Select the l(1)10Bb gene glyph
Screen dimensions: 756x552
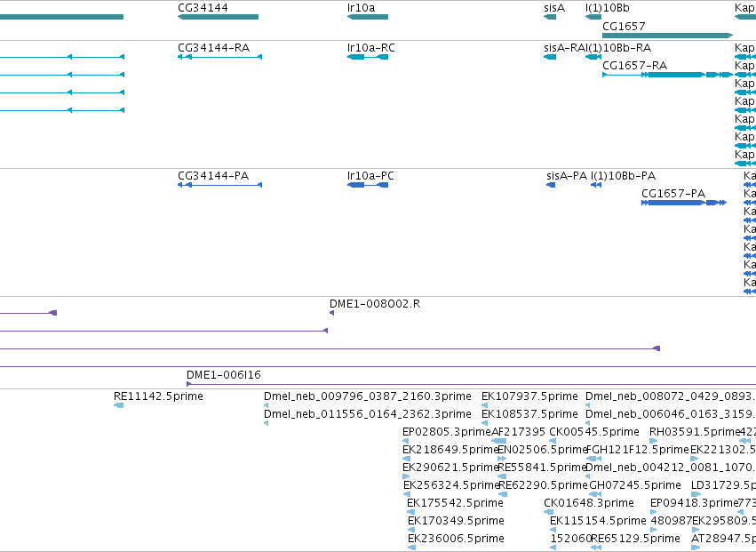pos(593,17)
